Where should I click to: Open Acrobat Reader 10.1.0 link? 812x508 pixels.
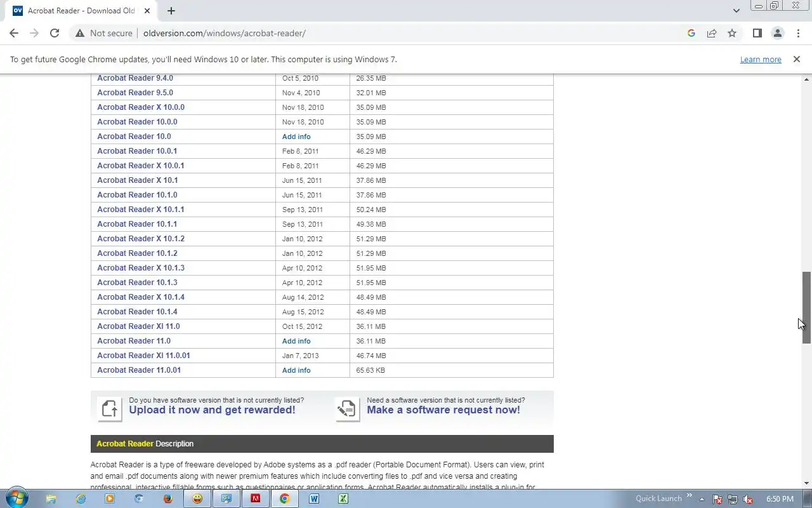[137, 195]
